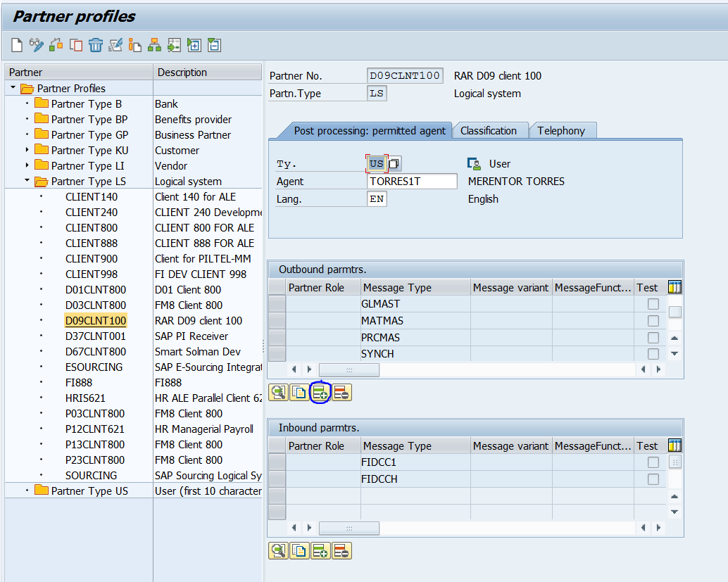Image resolution: width=728 pixels, height=582 pixels.
Task: Create a new partner profile
Action: (16, 45)
